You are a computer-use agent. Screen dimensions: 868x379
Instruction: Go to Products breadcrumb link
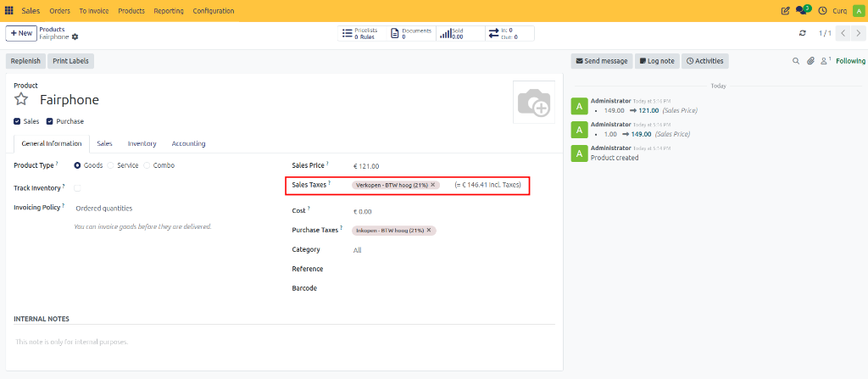click(52, 30)
